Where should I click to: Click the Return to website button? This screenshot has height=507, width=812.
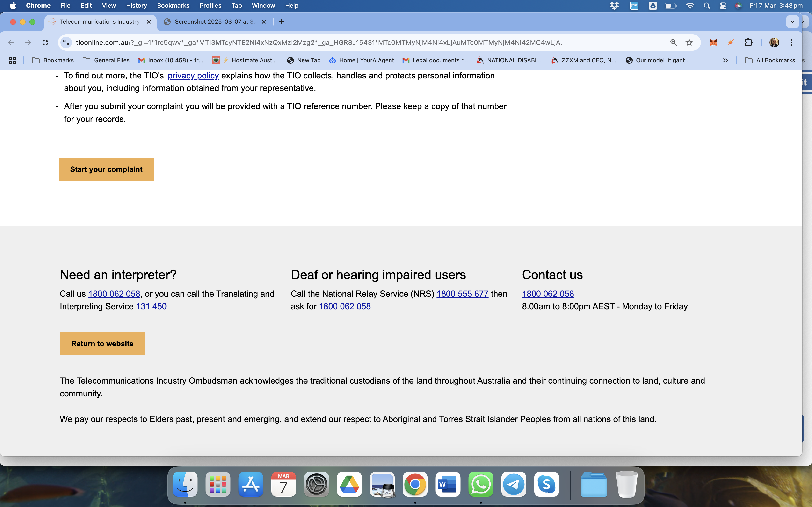coord(102,343)
